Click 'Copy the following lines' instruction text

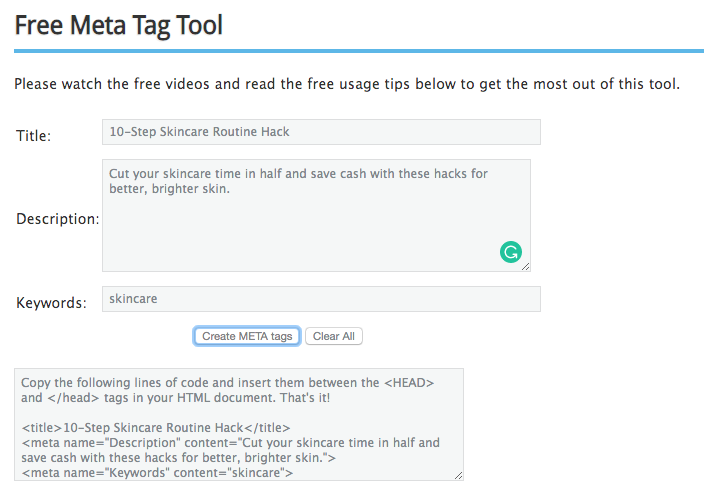click(x=227, y=390)
